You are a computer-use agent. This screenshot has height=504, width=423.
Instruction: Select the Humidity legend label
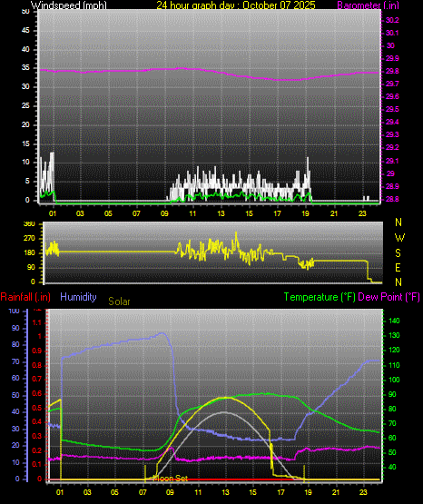pos(78,297)
